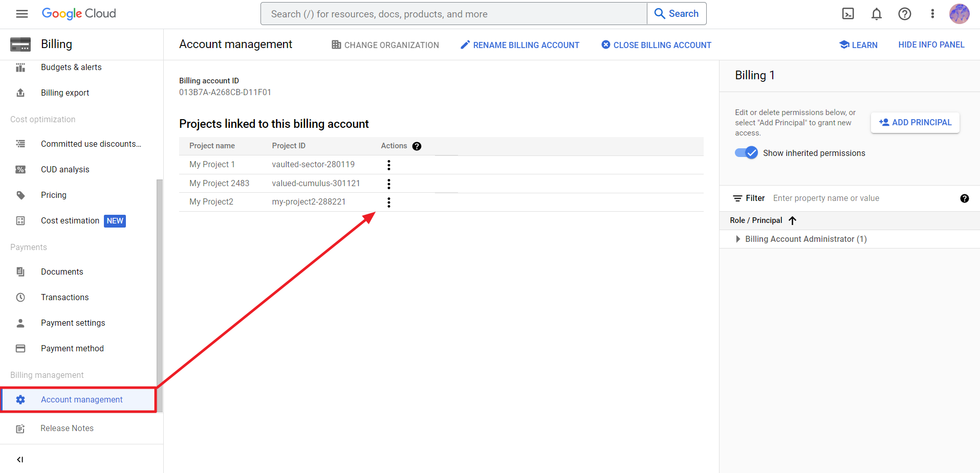Open the notifications bell
The width and height of the screenshot is (980, 473).
(877, 14)
